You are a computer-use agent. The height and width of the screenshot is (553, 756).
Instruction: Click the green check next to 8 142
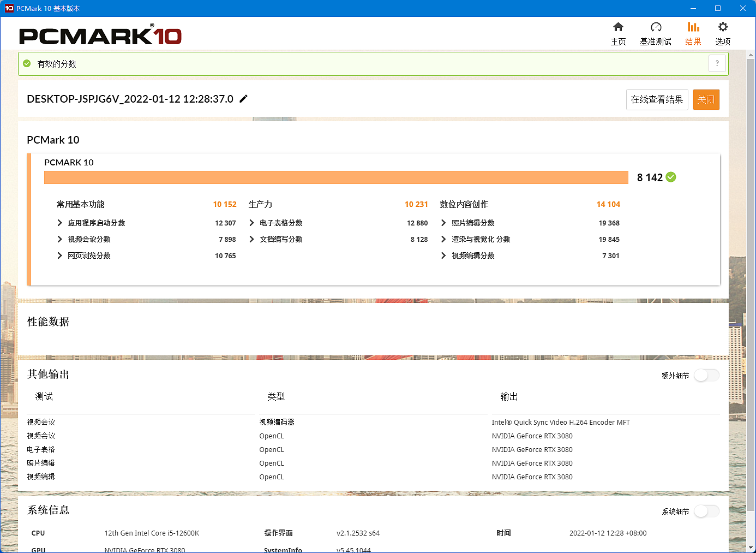[671, 177]
